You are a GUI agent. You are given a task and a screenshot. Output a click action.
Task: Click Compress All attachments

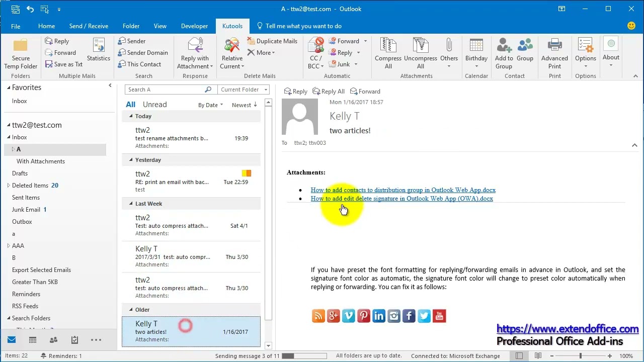point(388,53)
